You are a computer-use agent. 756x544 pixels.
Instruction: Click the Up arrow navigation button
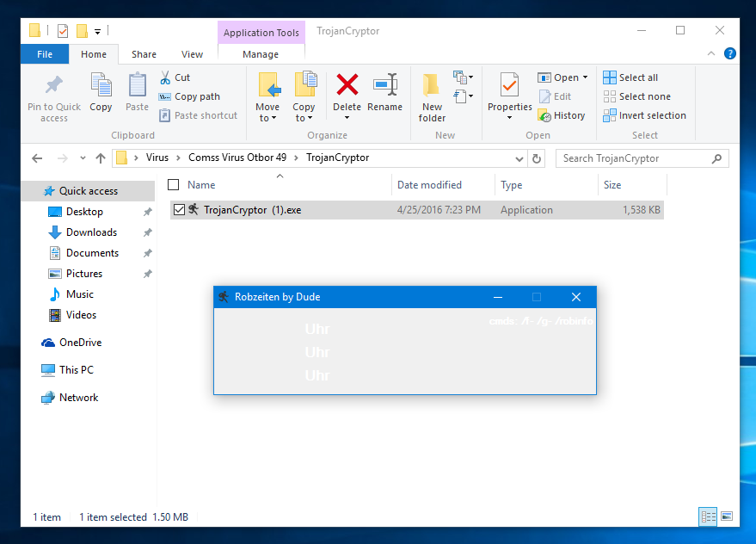tap(101, 158)
